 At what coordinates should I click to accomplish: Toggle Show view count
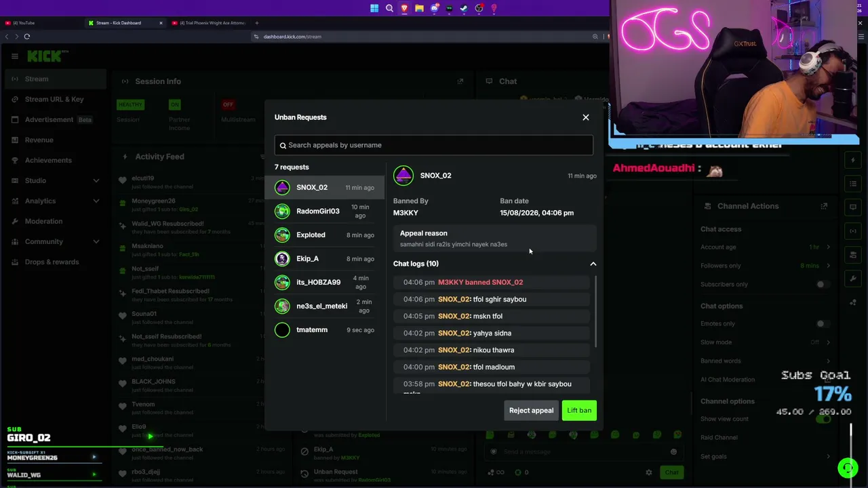[x=823, y=419]
